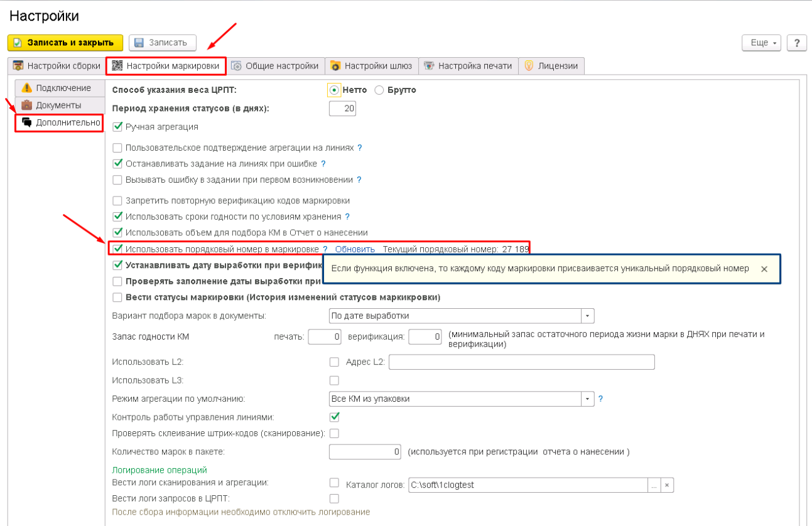The width and height of the screenshot is (812, 526).
Task: Enable 'Запретить повторную верификацию кодов маркировки'
Action: point(117,201)
